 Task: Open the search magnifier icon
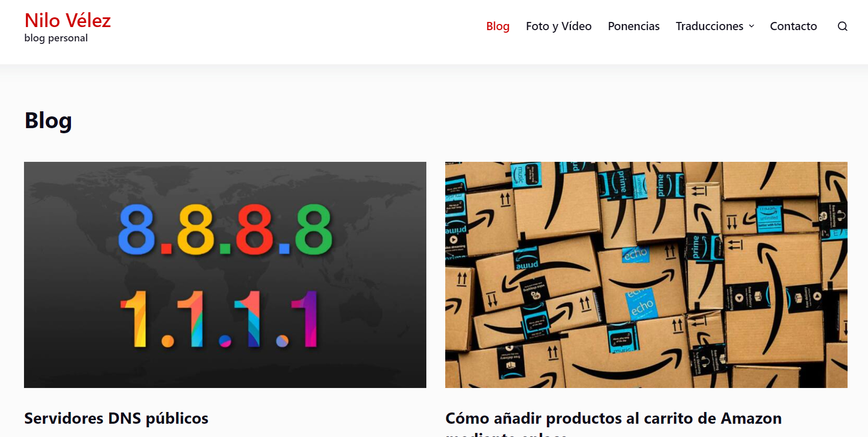coord(842,26)
